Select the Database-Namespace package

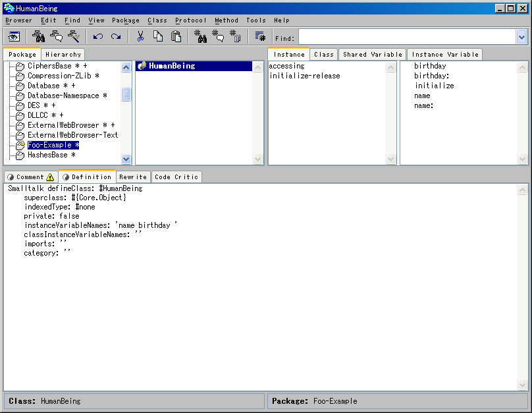click(x=67, y=96)
